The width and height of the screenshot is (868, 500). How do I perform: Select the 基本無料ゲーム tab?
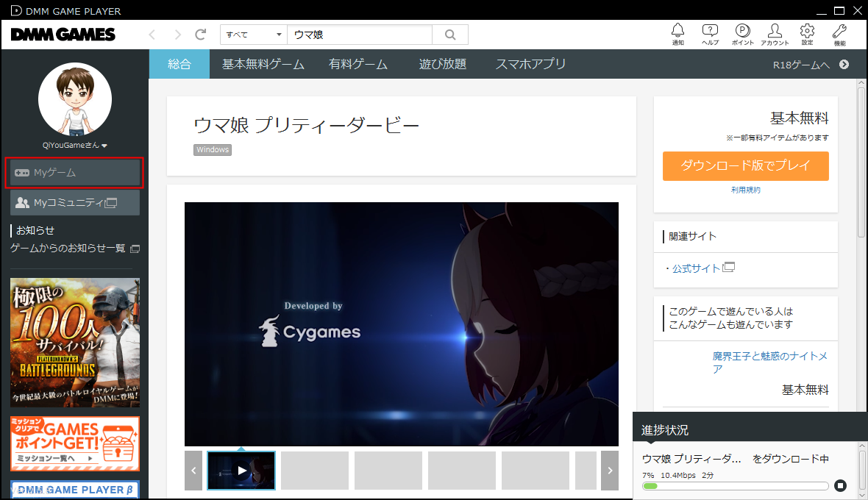(263, 64)
